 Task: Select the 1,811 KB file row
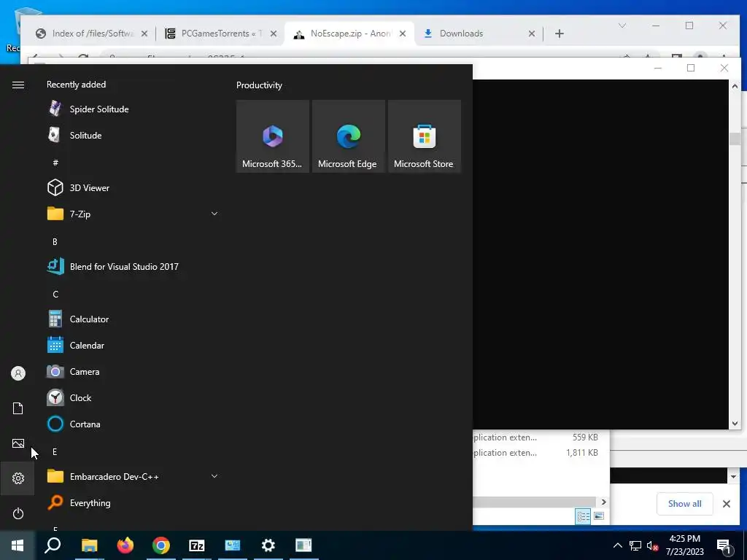536,452
